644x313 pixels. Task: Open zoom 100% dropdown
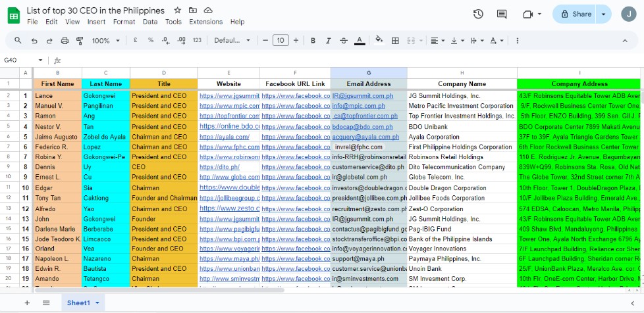[x=105, y=40]
